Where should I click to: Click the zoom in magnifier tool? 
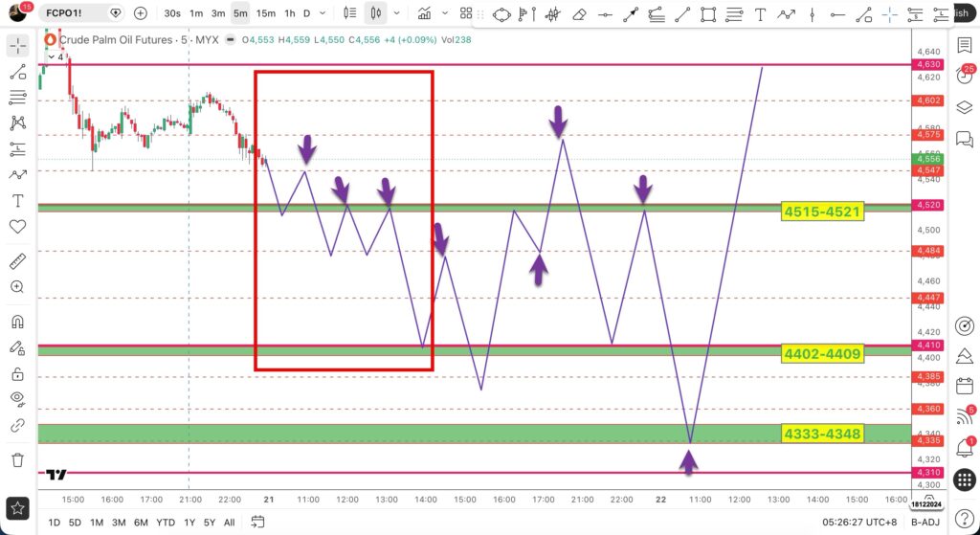click(18, 287)
